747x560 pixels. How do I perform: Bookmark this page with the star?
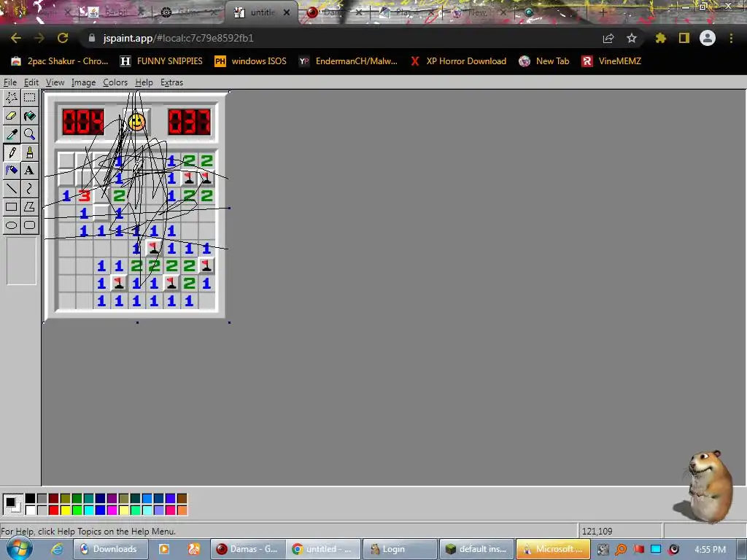click(x=632, y=38)
